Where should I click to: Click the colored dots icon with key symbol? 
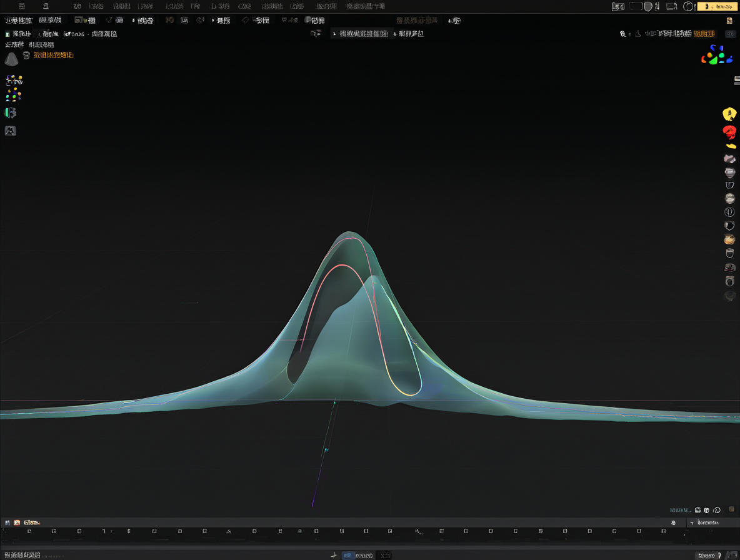(14, 80)
